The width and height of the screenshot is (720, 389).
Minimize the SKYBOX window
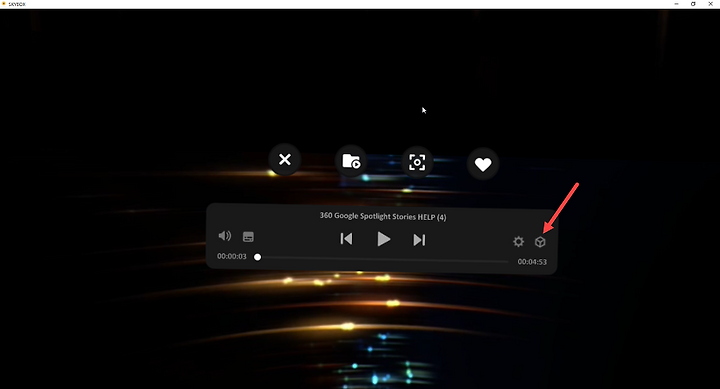coord(676,4)
